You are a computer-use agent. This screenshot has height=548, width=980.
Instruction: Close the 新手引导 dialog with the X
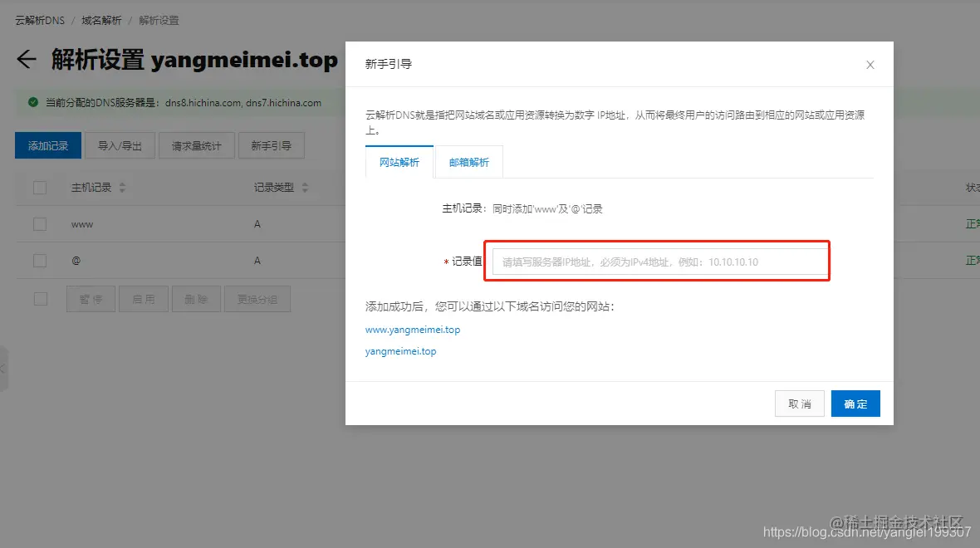pos(870,64)
